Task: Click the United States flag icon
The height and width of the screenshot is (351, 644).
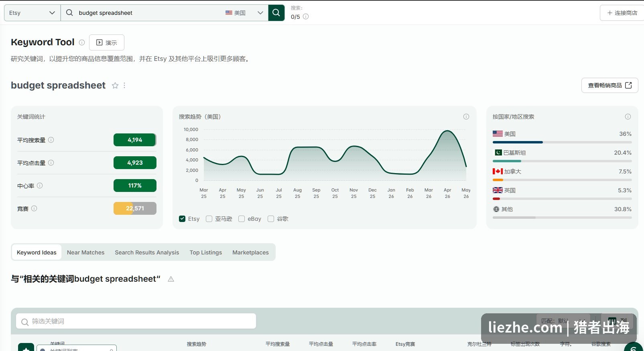Action: tap(498, 134)
